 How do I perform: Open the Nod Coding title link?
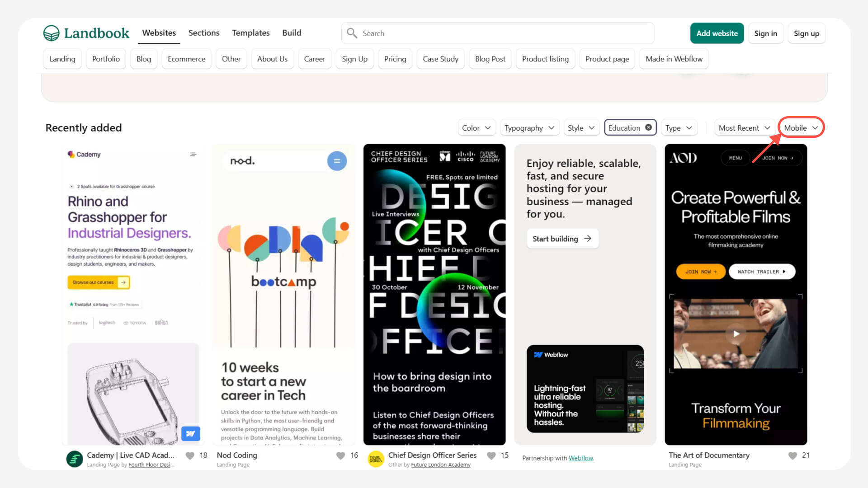[x=237, y=455]
